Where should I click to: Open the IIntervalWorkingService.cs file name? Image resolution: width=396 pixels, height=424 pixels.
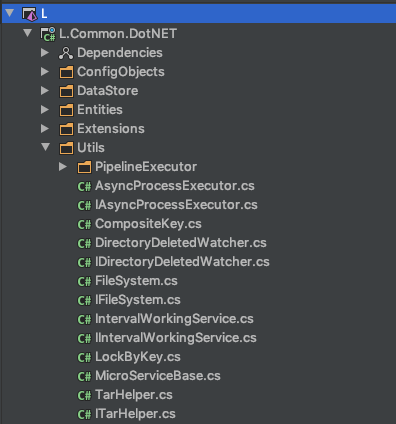click(176, 338)
